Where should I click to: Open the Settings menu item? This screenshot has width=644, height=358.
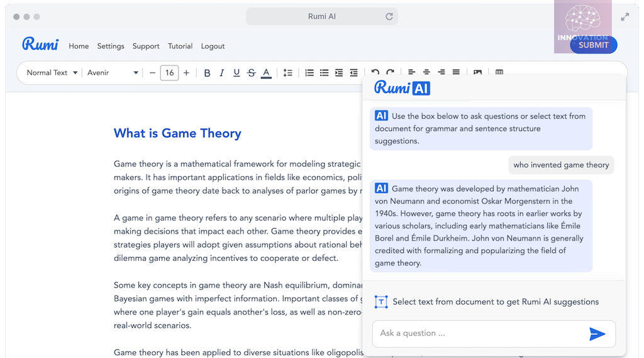tap(111, 46)
